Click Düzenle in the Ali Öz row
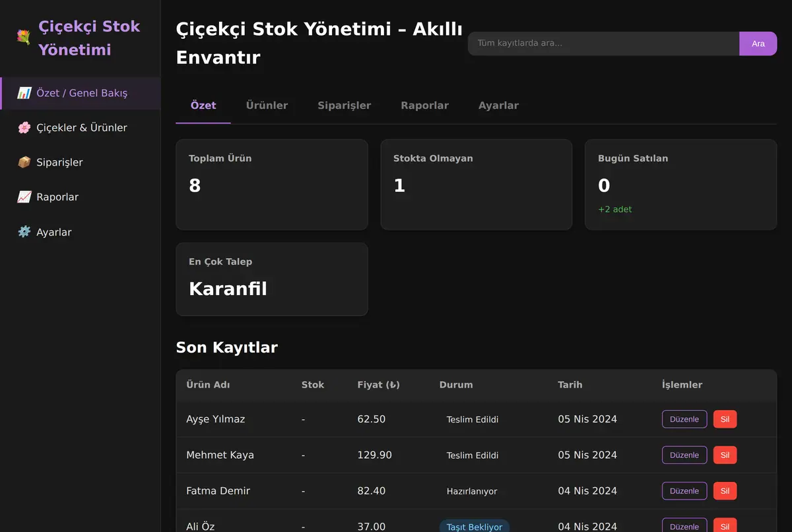This screenshot has width=792, height=532. click(684, 526)
